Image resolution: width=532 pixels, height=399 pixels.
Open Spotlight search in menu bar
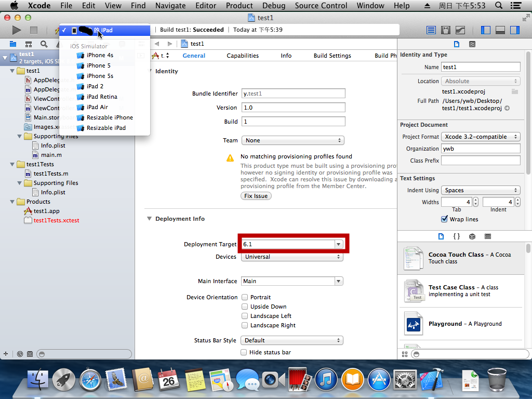pyautogui.click(x=498, y=5)
